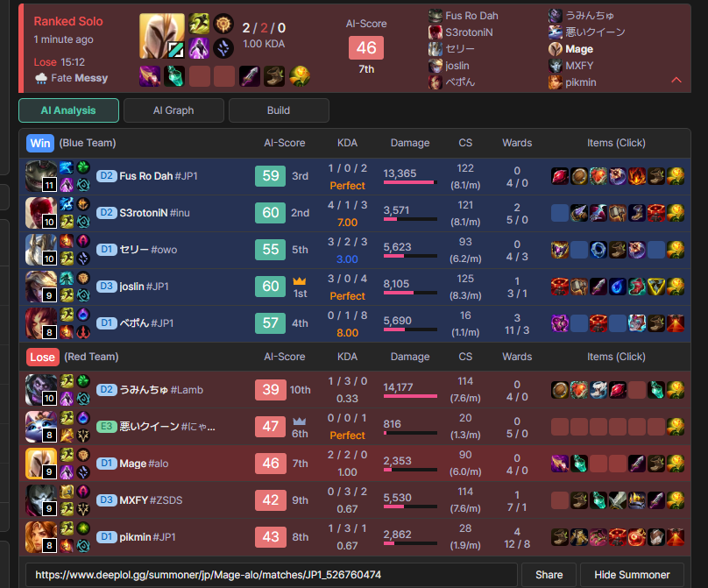Screen dimensions: 708x588
Task: Click Fus Ro Dah champion portrait in table
Action: tap(41, 176)
